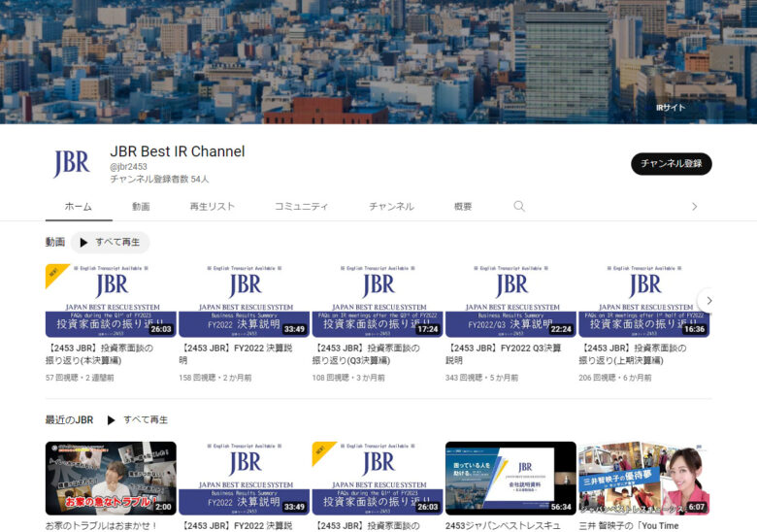Open the 最近のJBR section heading
Image resolution: width=757 pixels, height=532 pixels.
pyautogui.click(x=69, y=420)
